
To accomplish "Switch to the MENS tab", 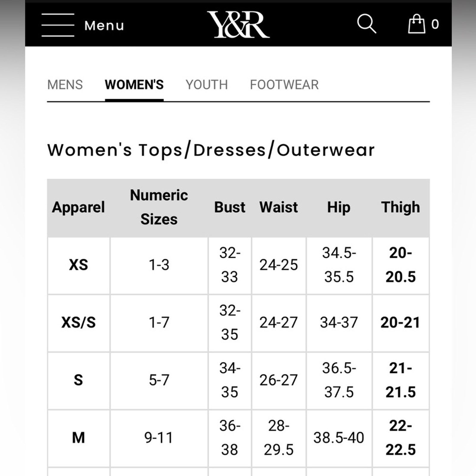I will pos(65,85).
